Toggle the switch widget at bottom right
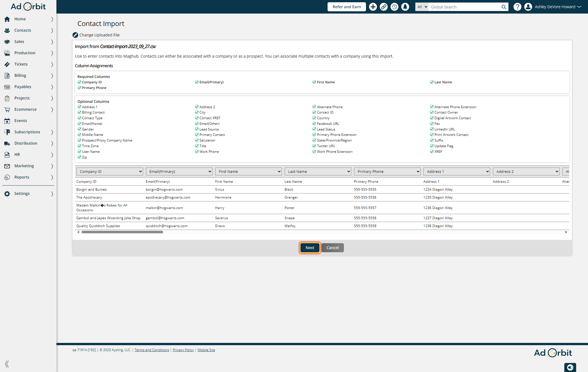Image resolution: width=588 pixels, height=372 pixels. coord(570,367)
